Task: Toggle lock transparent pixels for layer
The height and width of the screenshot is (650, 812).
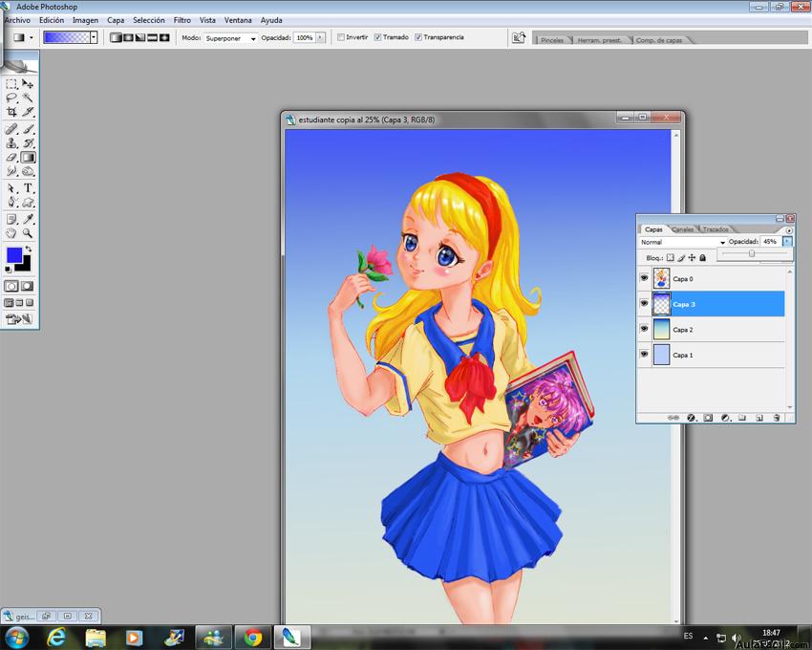Action: tap(670, 258)
